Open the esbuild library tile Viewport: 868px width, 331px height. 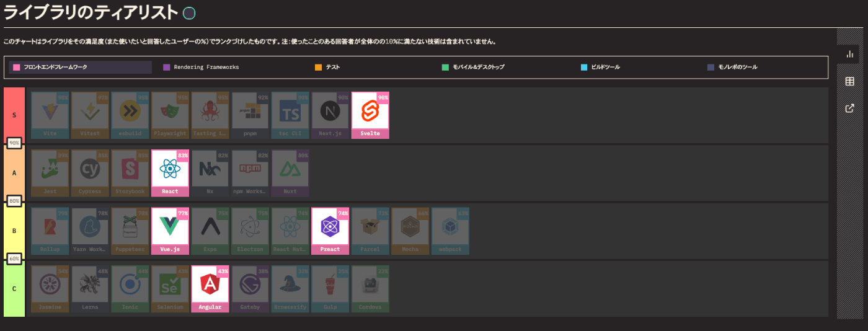click(x=130, y=115)
